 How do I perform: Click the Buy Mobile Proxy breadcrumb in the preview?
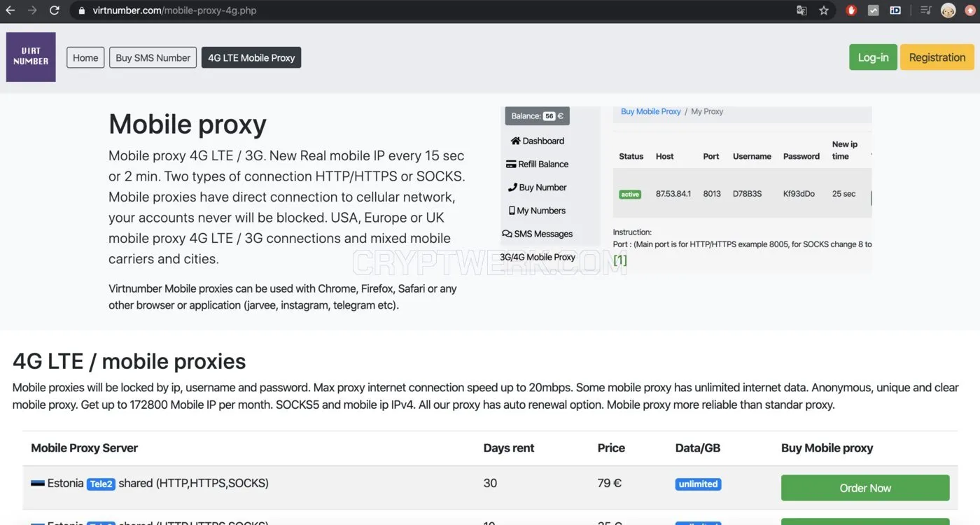[x=651, y=111]
